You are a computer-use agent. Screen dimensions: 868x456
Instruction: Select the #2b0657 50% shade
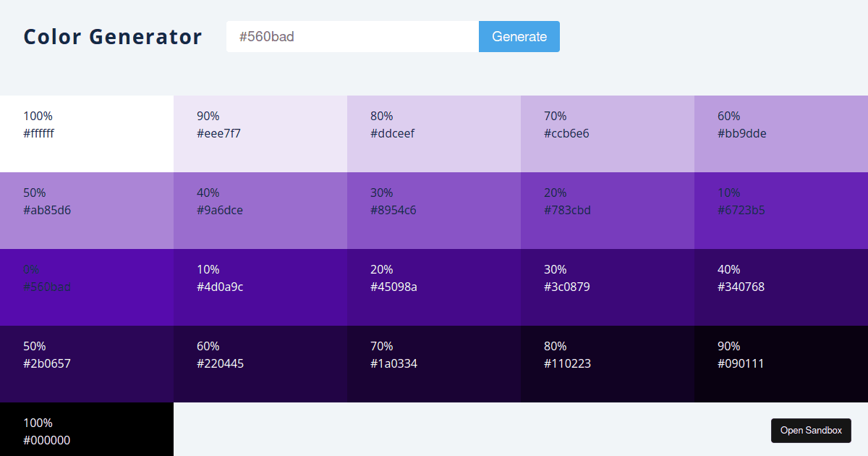click(87, 363)
